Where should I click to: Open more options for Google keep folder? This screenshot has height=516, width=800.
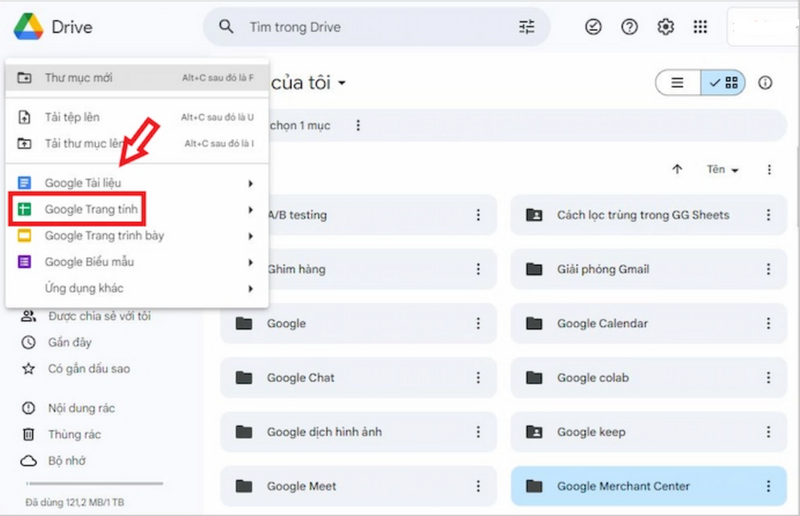pos(768,432)
